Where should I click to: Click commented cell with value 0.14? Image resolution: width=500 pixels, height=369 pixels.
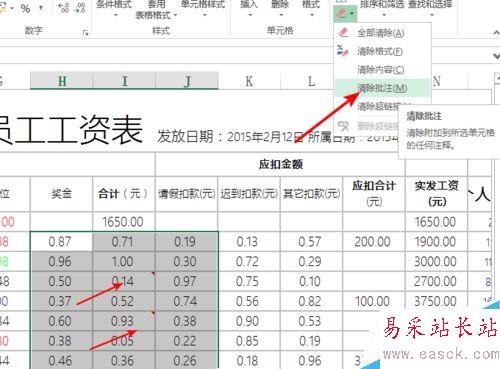click(x=124, y=281)
